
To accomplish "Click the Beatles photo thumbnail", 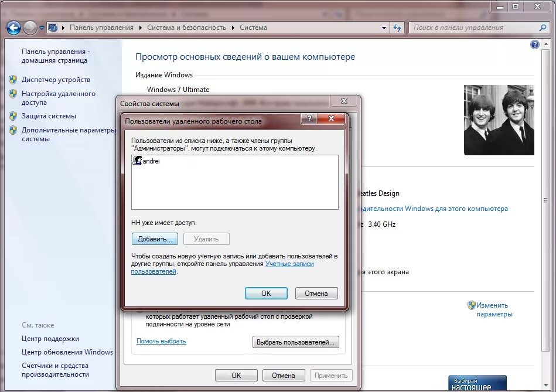I will click(x=499, y=120).
